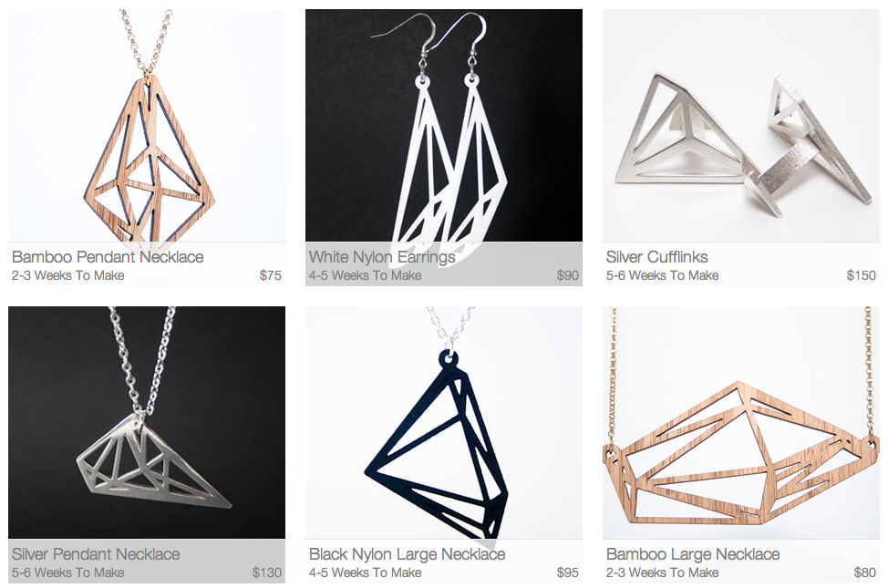Click the Silver Pendant Necklace title
888x588 pixels.
click(x=96, y=554)
